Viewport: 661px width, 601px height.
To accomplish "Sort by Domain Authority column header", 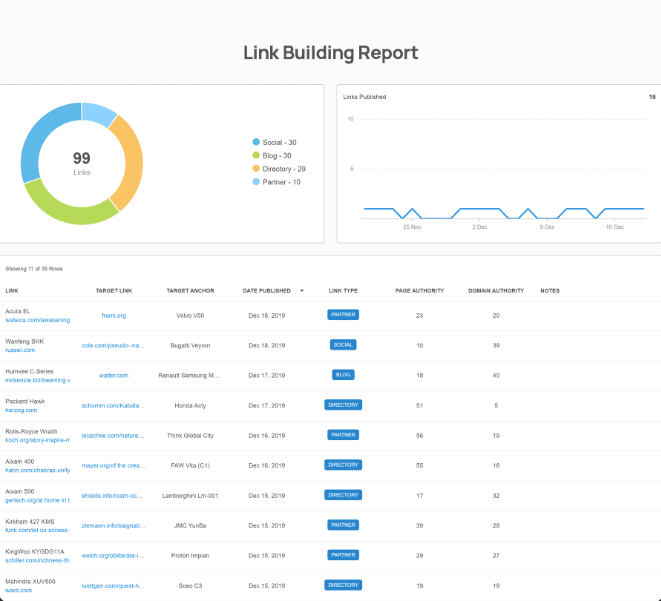I will [x=496, y=291].
